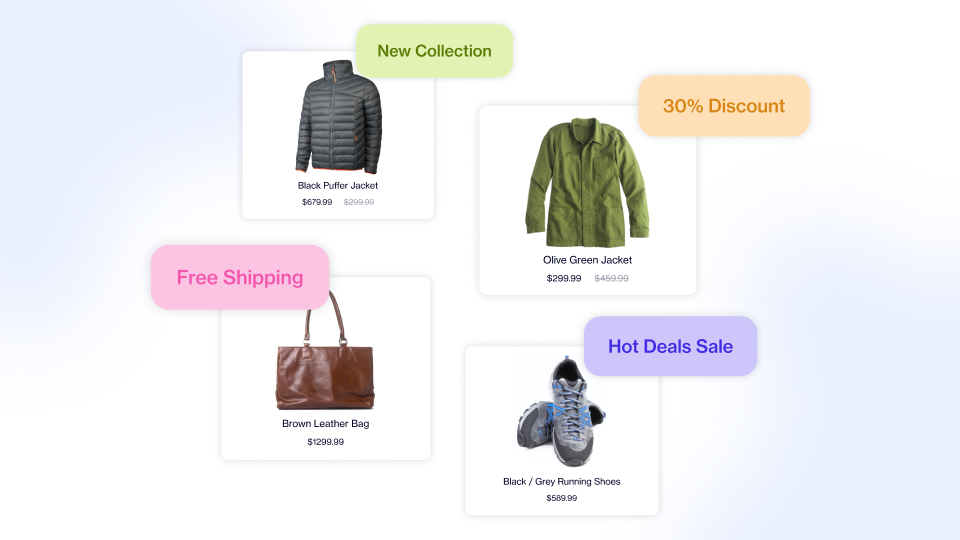Image resolution: width=960 pixels, height=540 pixels.
Task: Click the black puffer jacket image
Action: point(339,116)
